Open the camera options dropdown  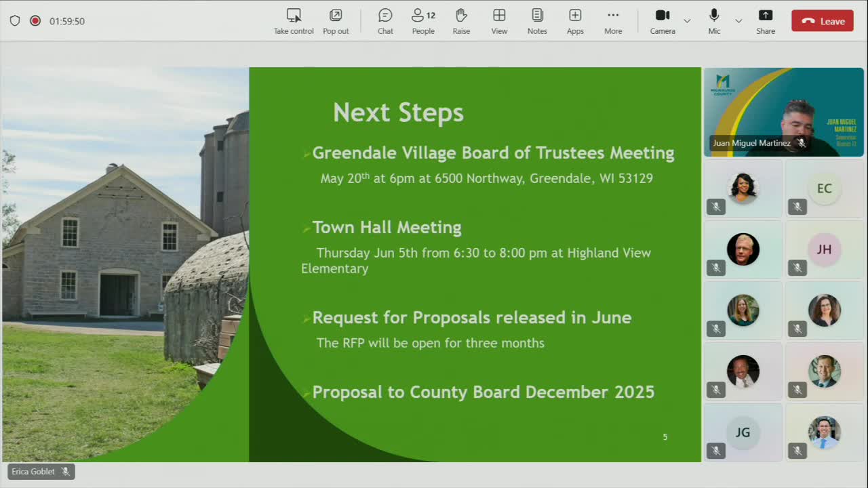click(686, 21)
